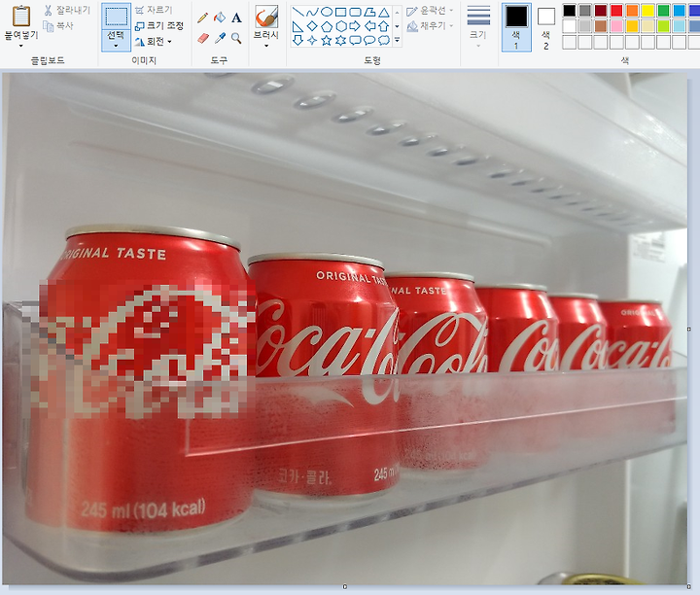This screenshot has width=700, height=595.
Task: Click the 잘라내기 cut button
Action: pyautogui.click(x=67, y=10)
